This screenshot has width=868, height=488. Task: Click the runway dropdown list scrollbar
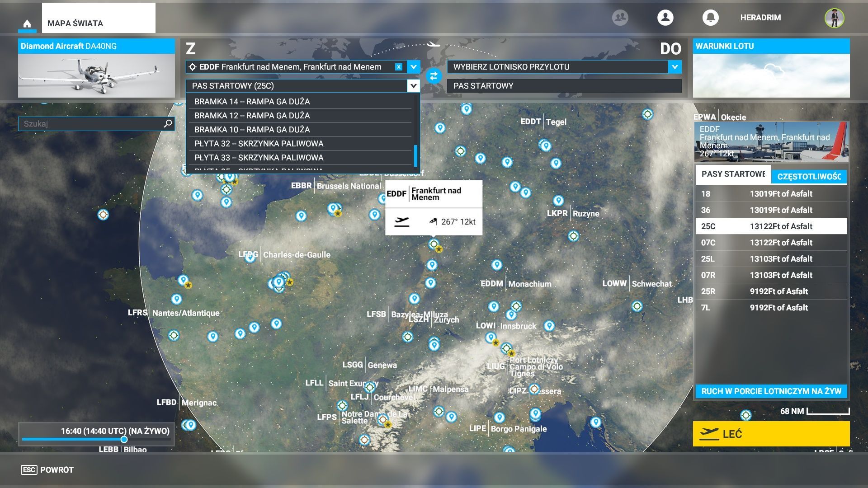415,155
